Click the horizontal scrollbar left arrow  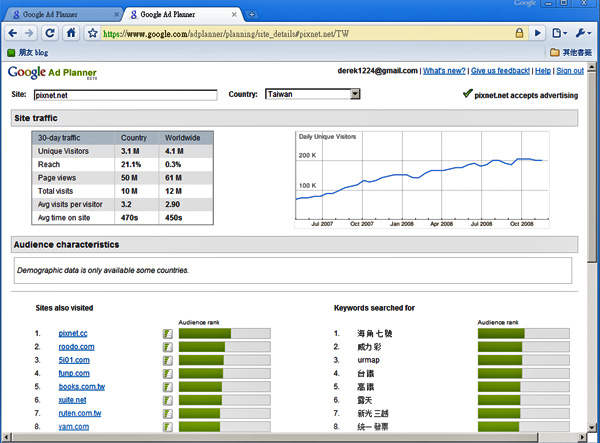pyautogui.click(x=7, y=437)
